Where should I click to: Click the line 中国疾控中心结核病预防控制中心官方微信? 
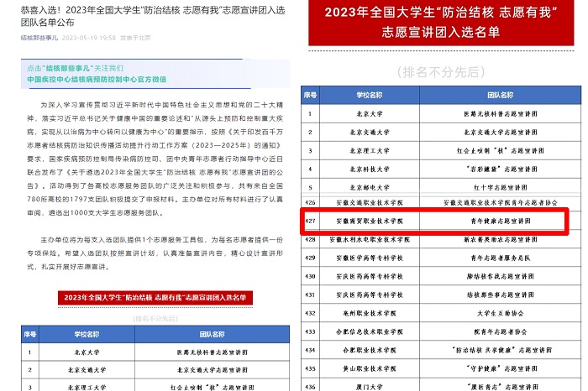pos(97,80)
